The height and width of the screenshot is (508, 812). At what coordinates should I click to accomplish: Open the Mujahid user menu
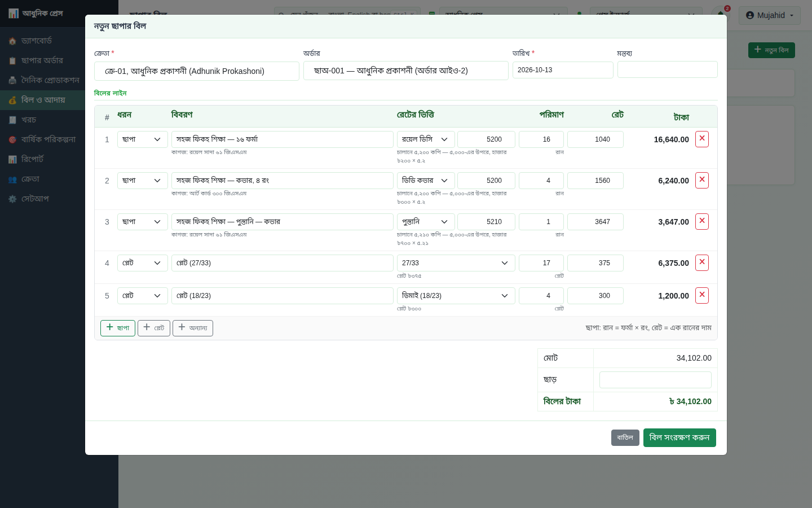point(770,15)
